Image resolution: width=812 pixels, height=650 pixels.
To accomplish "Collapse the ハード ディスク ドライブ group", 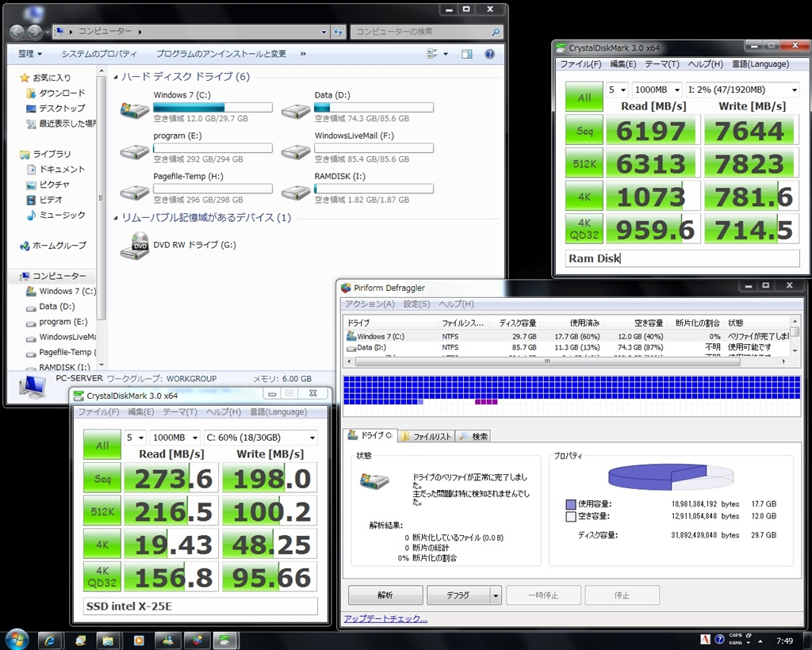I will click(x=116, y=77).
